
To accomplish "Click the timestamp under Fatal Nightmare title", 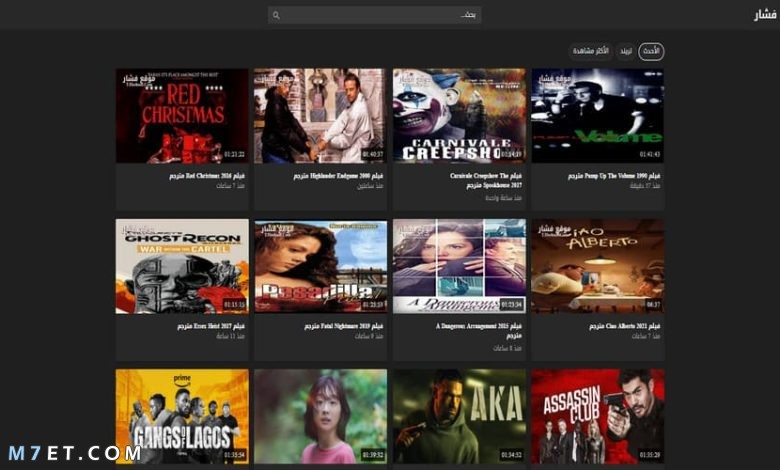I will click(369, 337).
